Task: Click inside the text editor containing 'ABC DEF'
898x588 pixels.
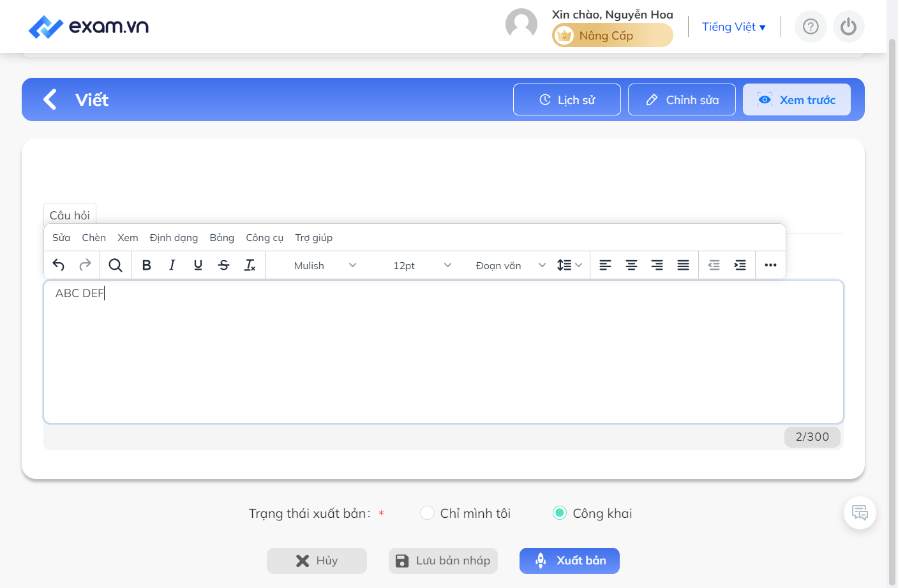Action: (444, 351)
